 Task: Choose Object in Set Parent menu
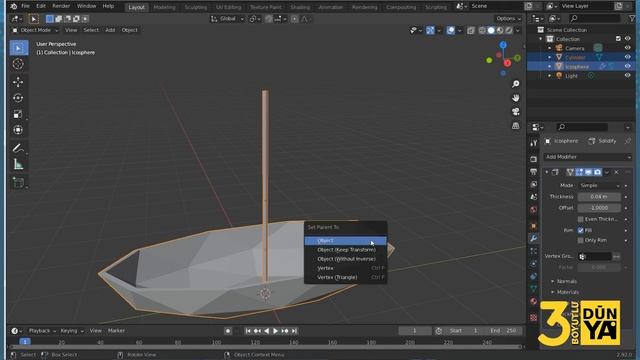pyautogui.click(x=345, y=241)
